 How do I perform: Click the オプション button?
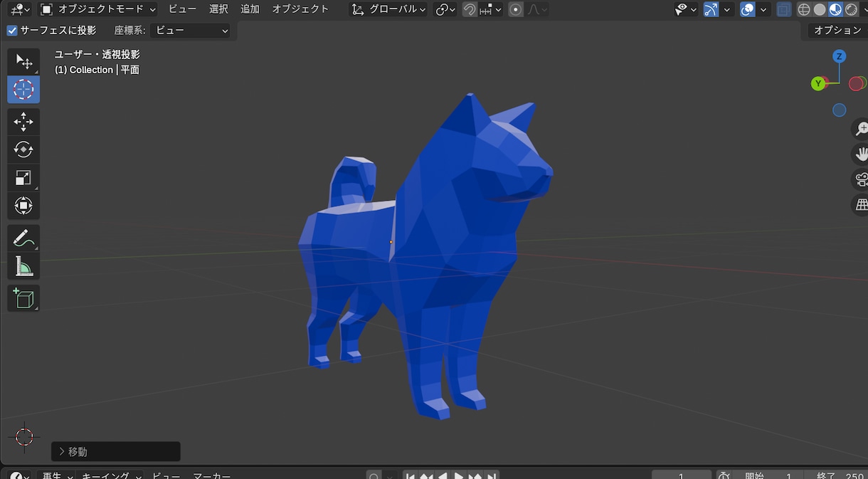(837, 30)
